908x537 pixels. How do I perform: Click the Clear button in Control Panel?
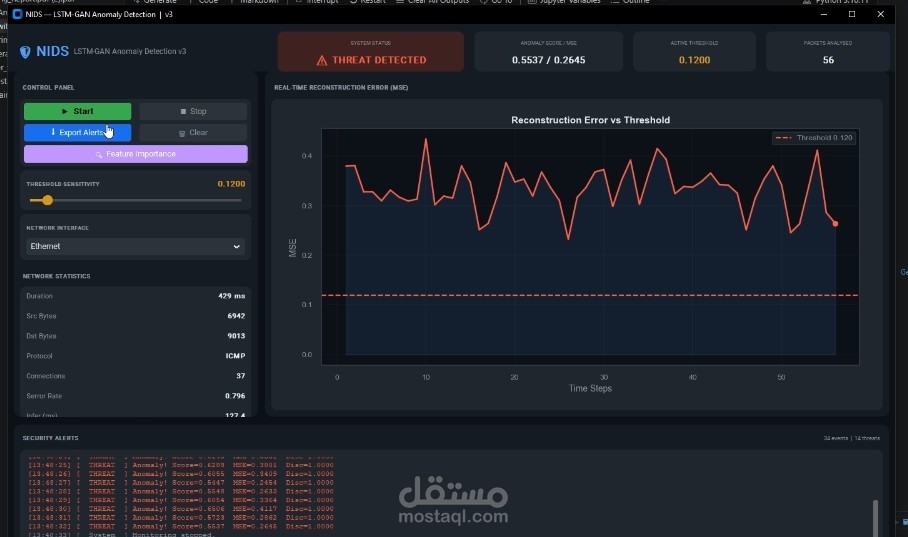[x=193, y=133]
